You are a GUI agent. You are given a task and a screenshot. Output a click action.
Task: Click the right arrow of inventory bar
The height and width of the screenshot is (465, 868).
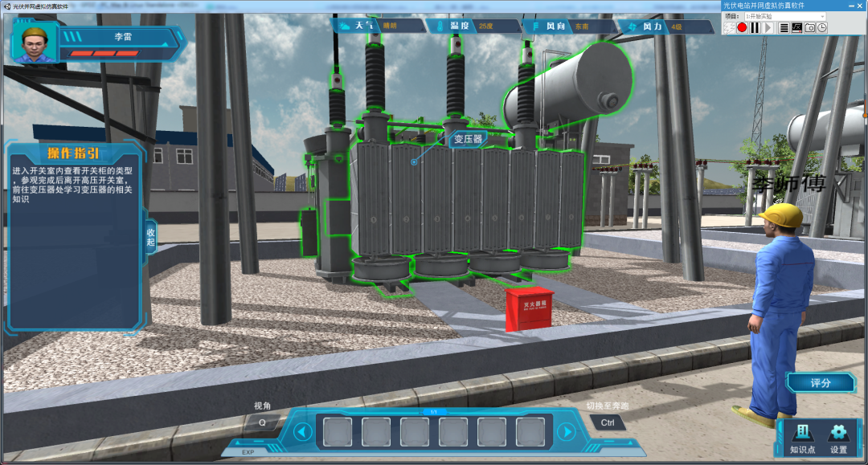(x=567, y=432)
